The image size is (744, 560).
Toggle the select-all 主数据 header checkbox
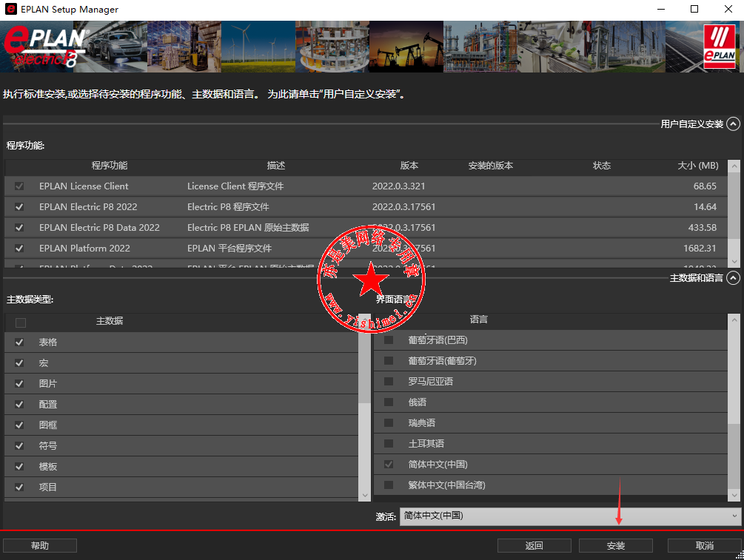click(x=21, y=323)
